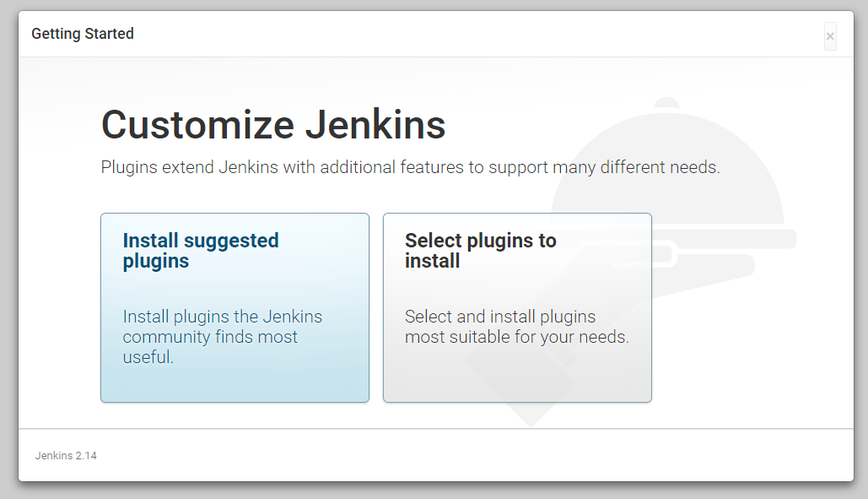Image resolution: width=868 pixels, height=499 pixels.
Task: Click the knob atop the cloche illustration
Action: (667, 103)
